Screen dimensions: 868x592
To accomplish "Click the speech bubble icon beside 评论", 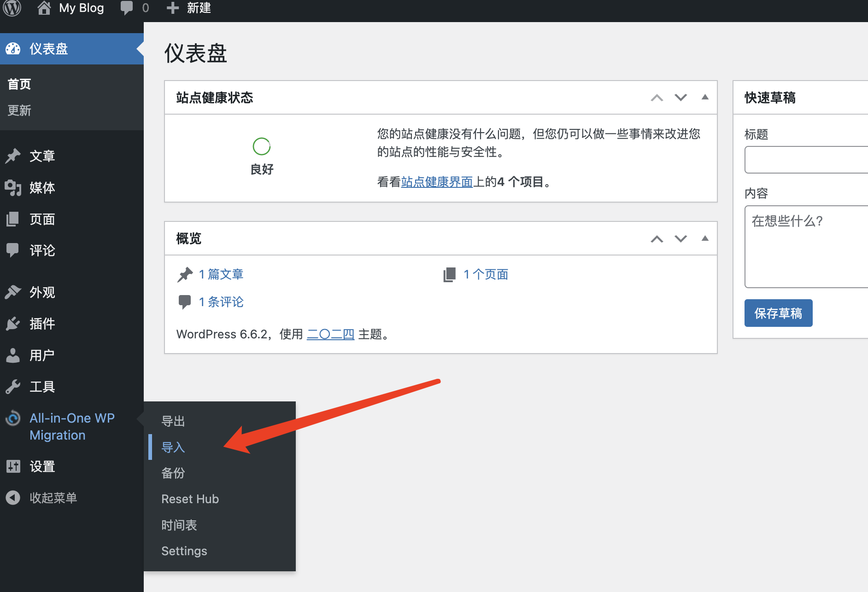I will click(x=13, y=250).
